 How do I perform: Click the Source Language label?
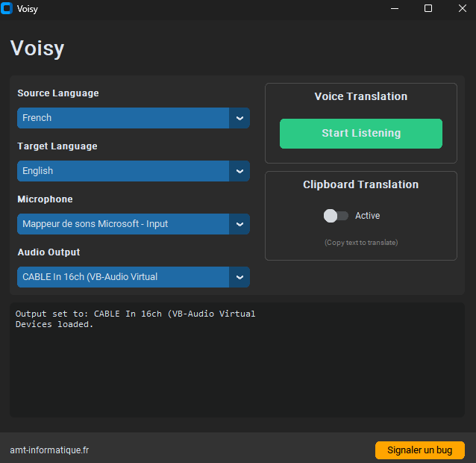(x=58, y=93)
